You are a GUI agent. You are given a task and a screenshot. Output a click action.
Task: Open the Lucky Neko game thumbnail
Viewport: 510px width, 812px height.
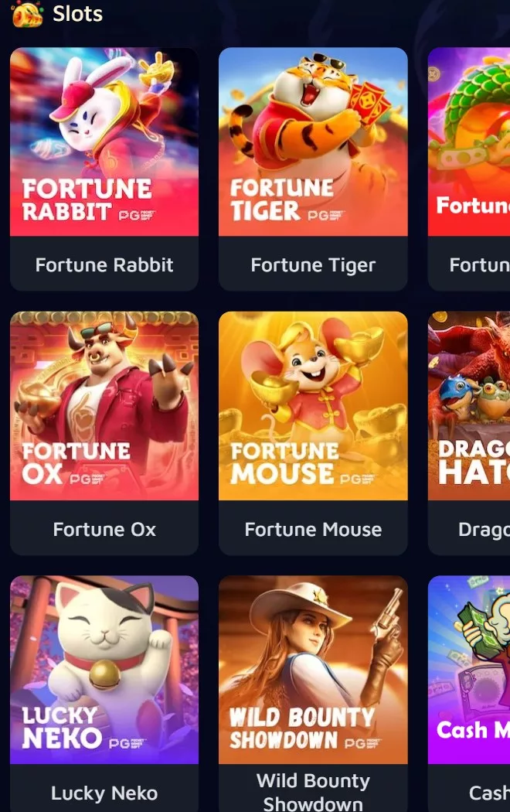coord(104,670)
